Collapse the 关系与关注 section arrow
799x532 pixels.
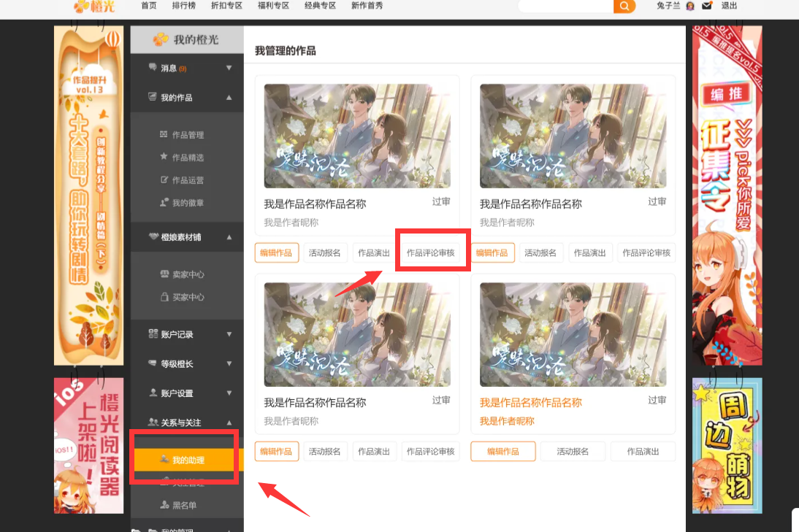(229, 423)
